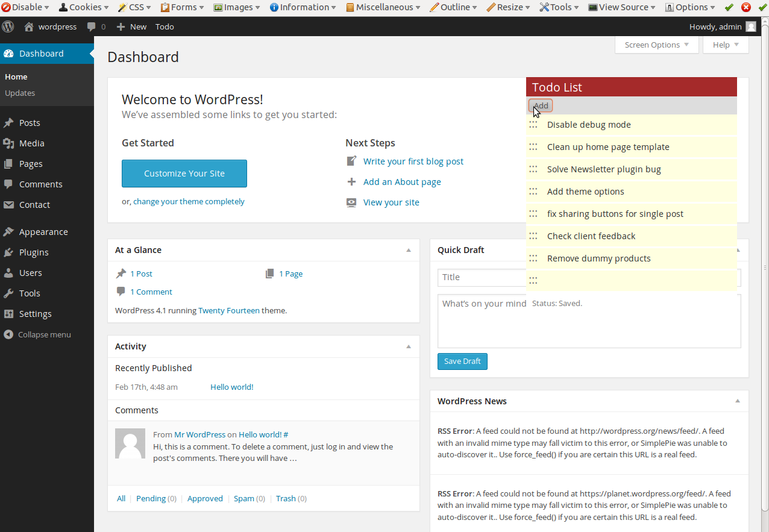
Task: Click the pencil icon beside Write your first blog post
Action: coord(351,161)
